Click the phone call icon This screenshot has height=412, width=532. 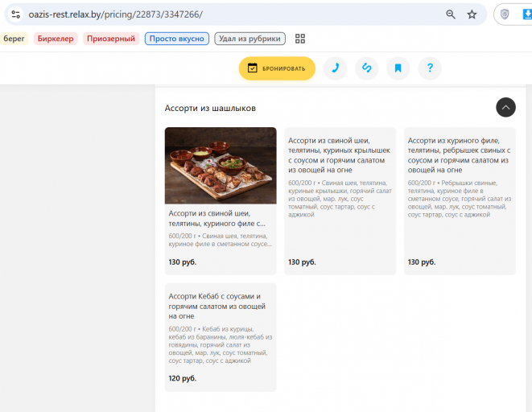[x=335, y=68]
